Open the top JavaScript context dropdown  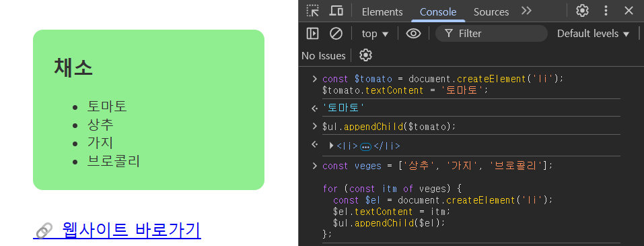click(375, 34)
